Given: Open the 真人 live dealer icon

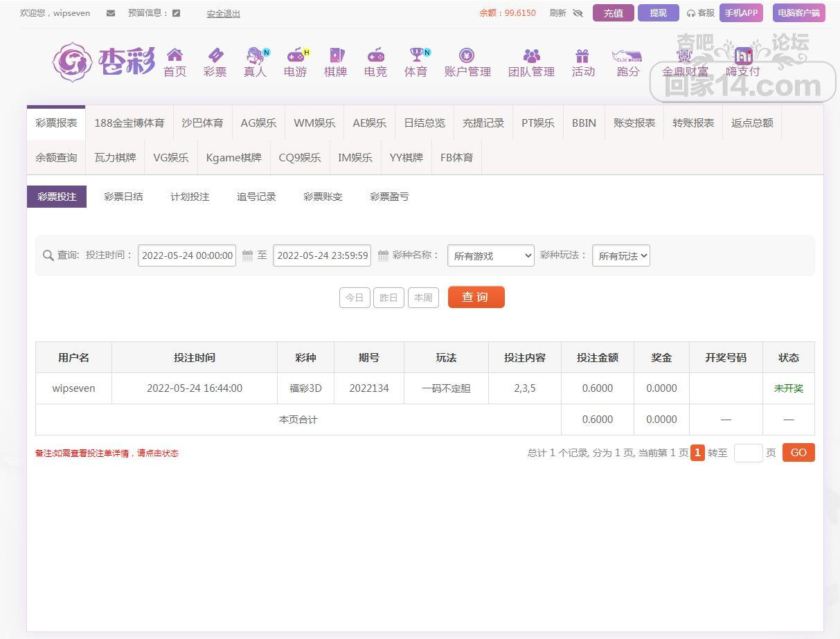Looking at the screenshot, I should [256, 55].
